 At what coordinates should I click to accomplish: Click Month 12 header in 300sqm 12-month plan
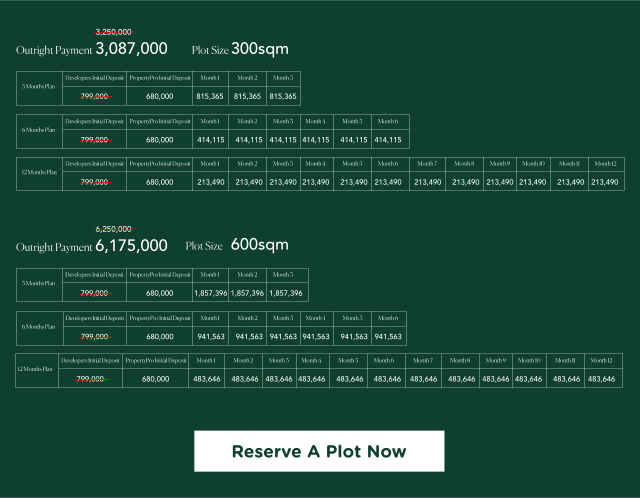(604, 164)
